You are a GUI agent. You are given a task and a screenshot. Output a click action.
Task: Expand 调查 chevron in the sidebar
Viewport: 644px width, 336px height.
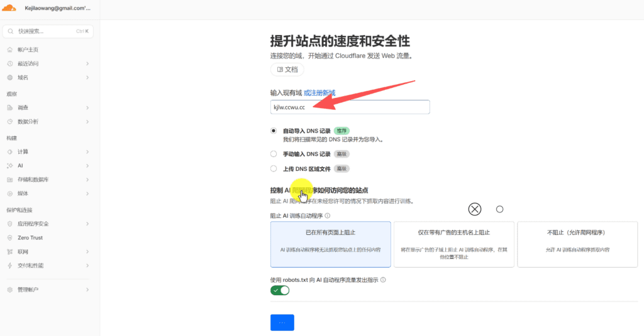point(87,107)
